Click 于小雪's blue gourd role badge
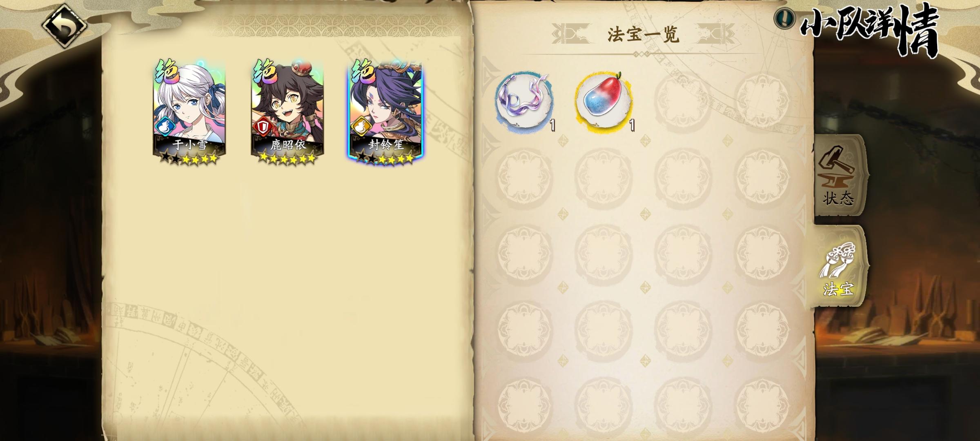 (x=166, y=126)
